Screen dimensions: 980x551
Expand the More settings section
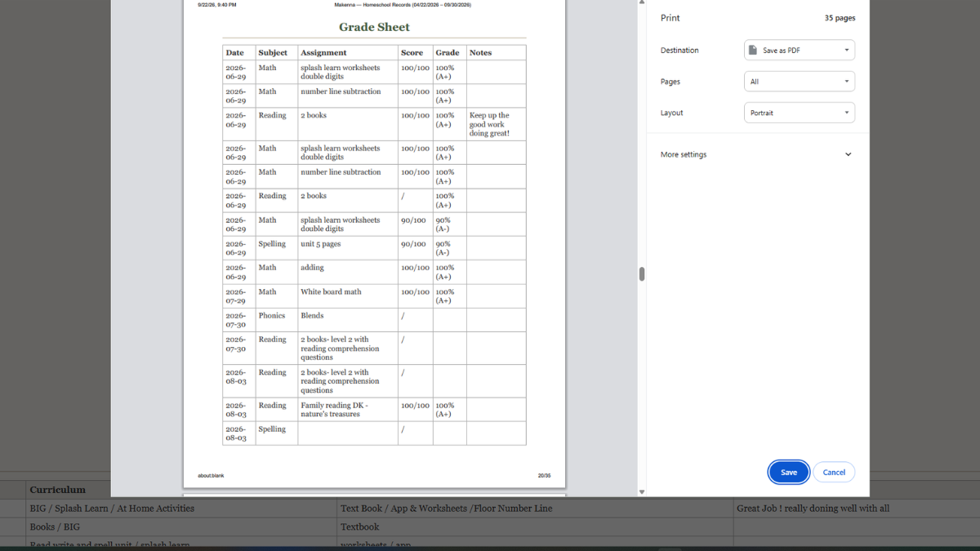757,154
